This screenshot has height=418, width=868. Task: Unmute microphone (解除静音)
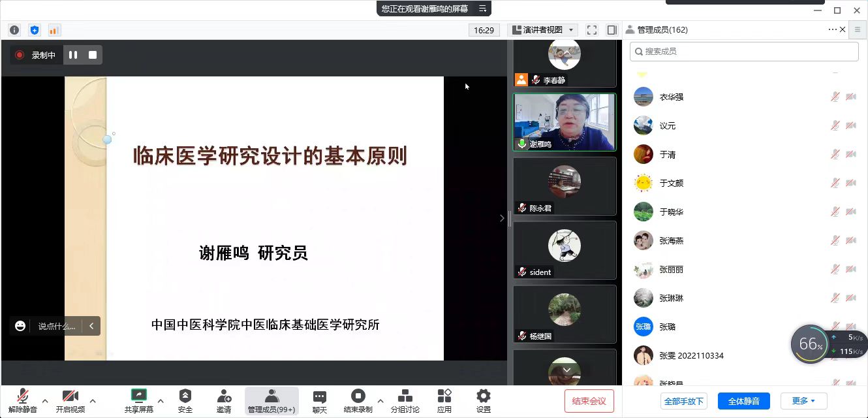(x=23, y=400)
